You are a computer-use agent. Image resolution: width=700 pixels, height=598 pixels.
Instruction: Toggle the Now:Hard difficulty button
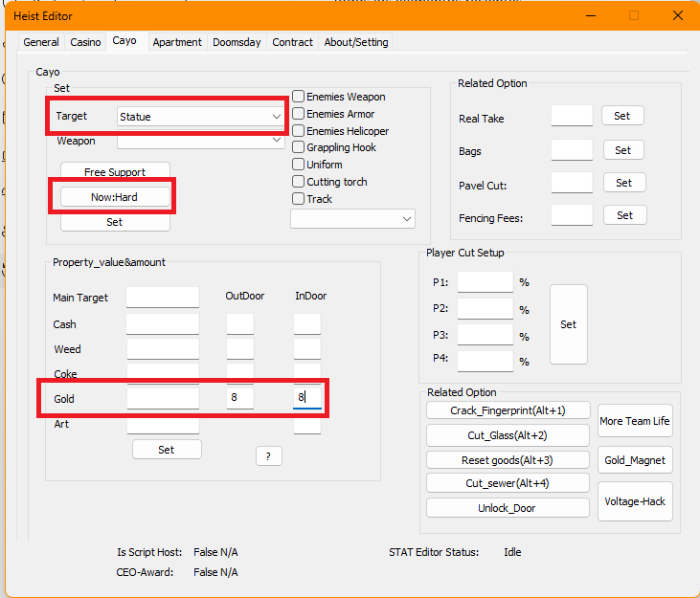click(115, 197)
